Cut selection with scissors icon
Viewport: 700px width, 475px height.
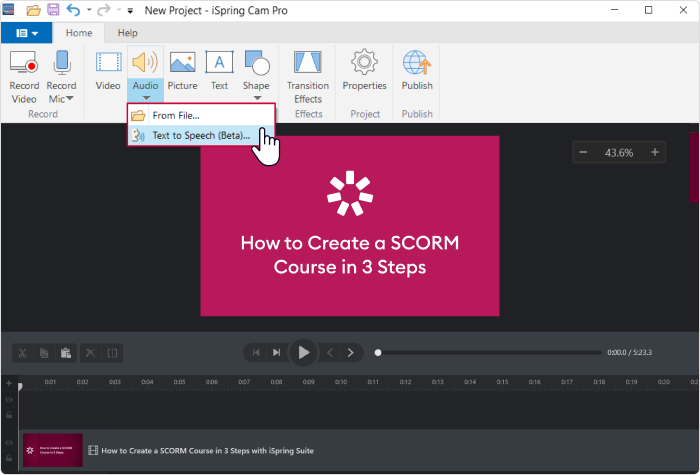pyautogui.click(x=23, y=353)
